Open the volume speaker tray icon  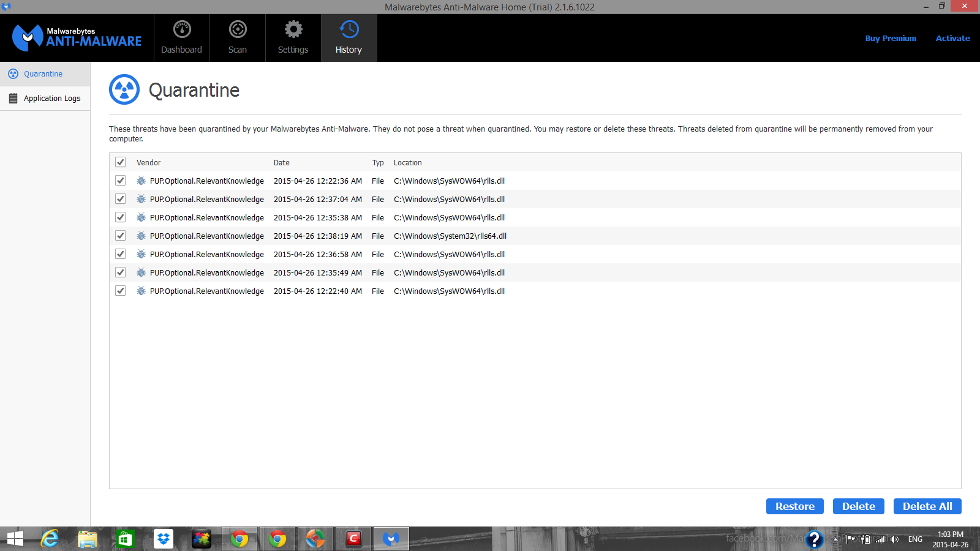[x=895, y=539]
